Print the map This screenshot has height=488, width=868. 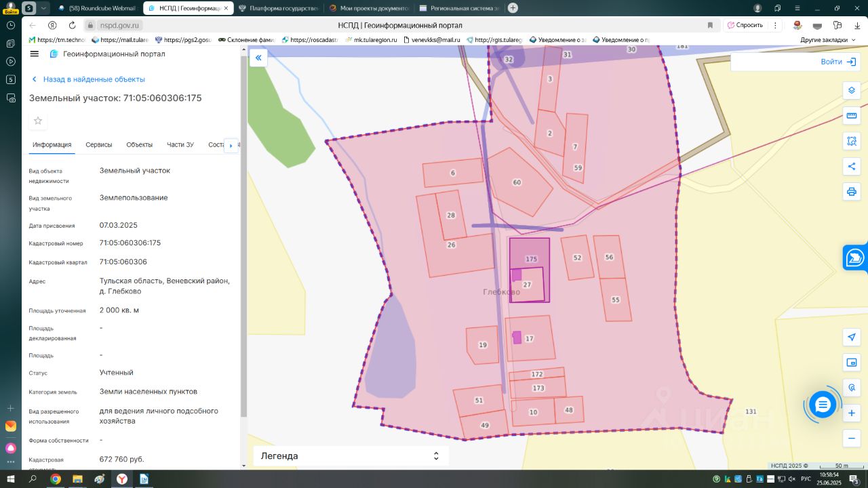[852, 192]
